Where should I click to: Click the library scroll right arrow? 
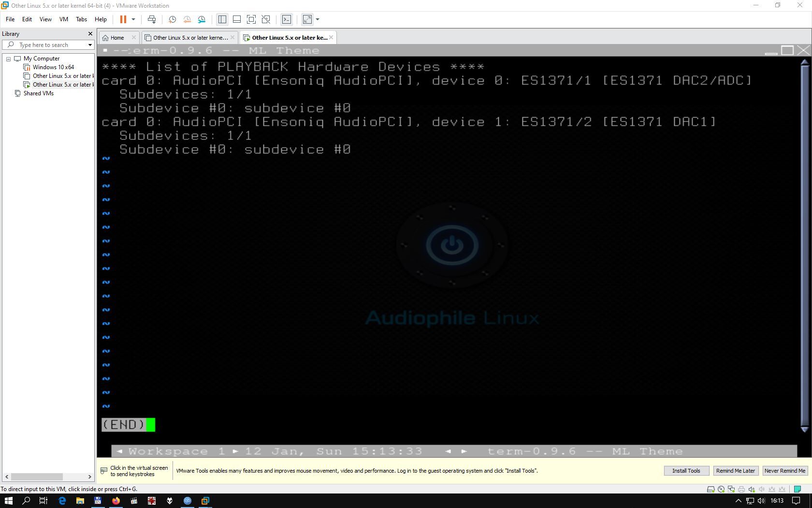click(x=89, y=477)
